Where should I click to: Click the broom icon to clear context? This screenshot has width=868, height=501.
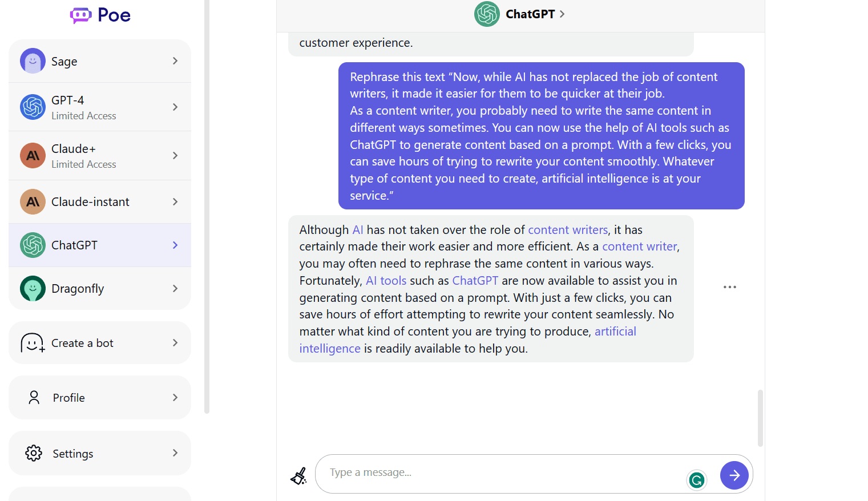(x=299, y=475)
